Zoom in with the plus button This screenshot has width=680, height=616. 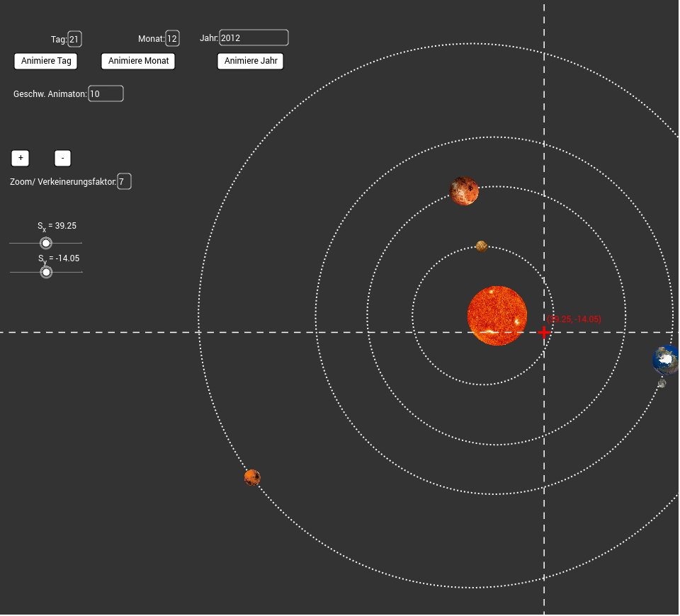(x=21, y=158)
